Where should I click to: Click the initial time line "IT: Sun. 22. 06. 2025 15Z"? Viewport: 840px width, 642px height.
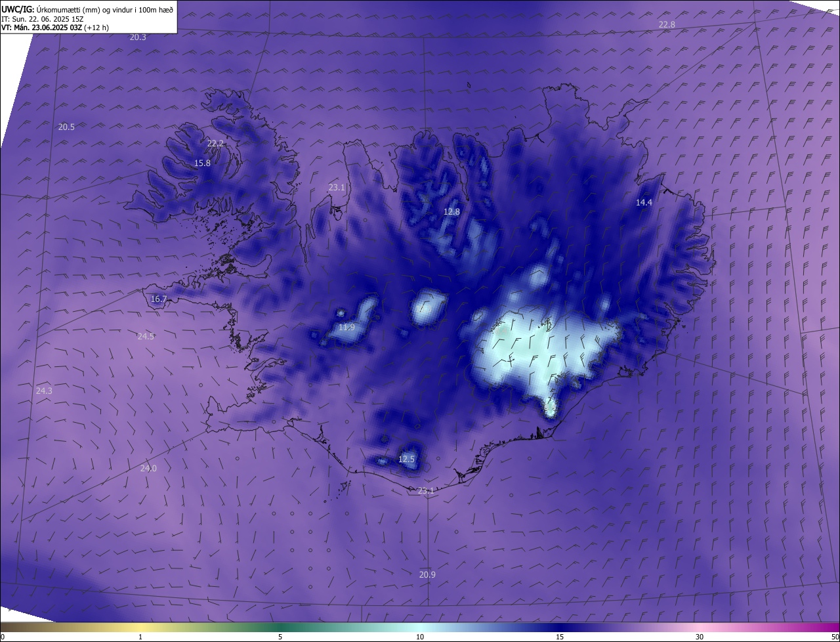pyautogui.click(x=43, y=19)
